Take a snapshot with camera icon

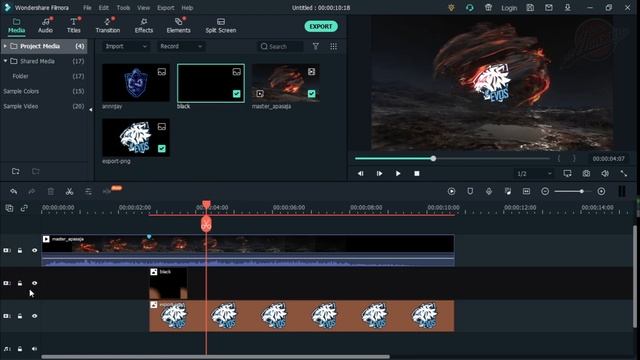pos(586,173)
